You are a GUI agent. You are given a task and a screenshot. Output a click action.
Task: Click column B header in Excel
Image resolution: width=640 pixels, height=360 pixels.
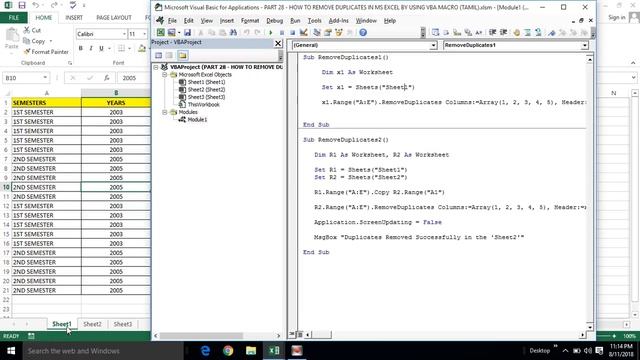(116, 93)
